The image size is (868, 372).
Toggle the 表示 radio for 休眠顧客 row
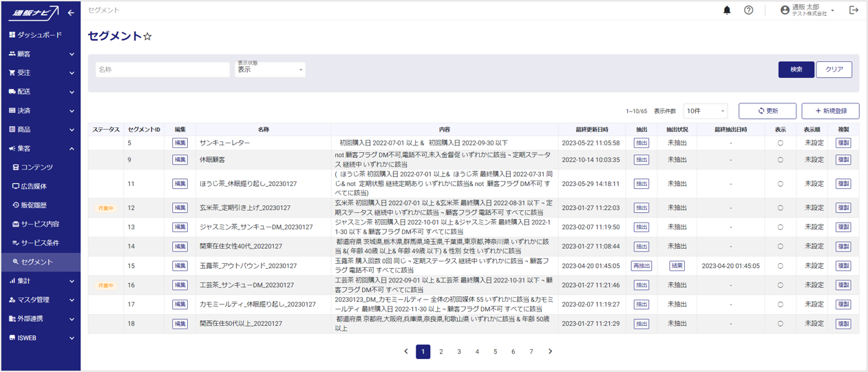pyautogui.click(x=780, y=160)
